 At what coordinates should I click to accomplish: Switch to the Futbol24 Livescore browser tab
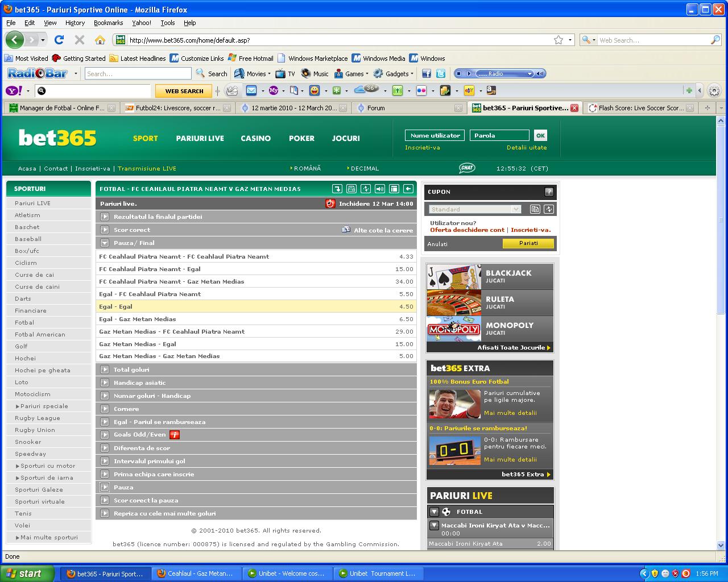tap(177, 107)
